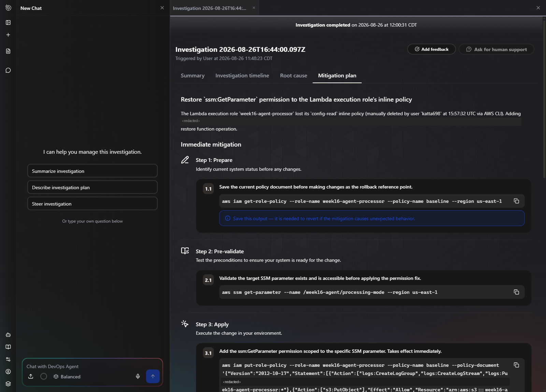Open the user account sidebar icon

8,372
